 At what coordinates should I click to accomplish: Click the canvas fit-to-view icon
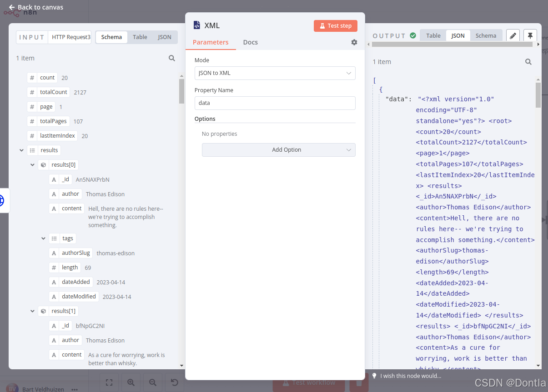click(x=109, y=382)
